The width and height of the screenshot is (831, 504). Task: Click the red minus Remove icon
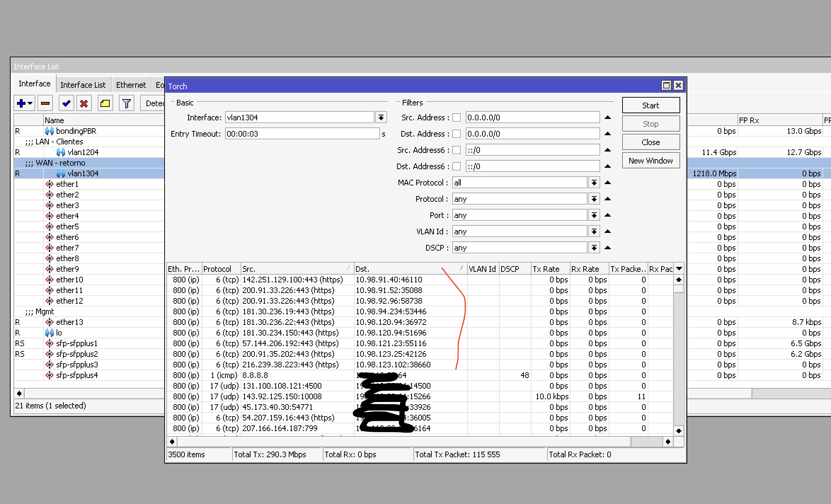tap(45, 103)
